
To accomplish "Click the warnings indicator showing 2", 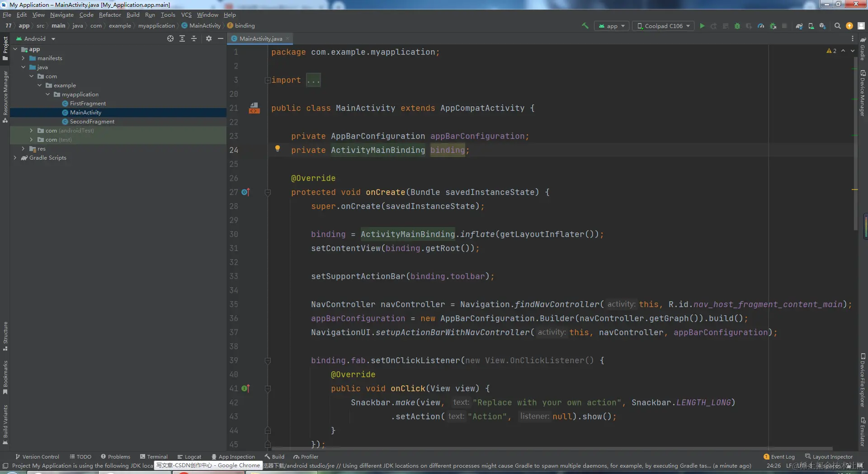I will click(831, 51).
